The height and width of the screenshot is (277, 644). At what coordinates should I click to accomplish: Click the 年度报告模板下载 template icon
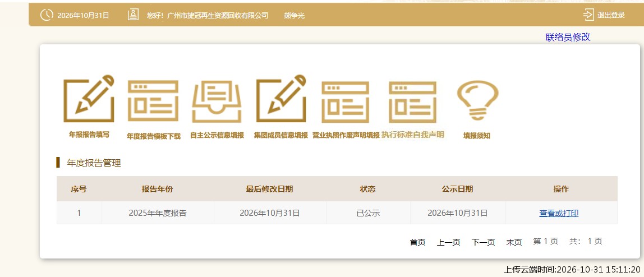pyautogui.click(x=153, y=101)
